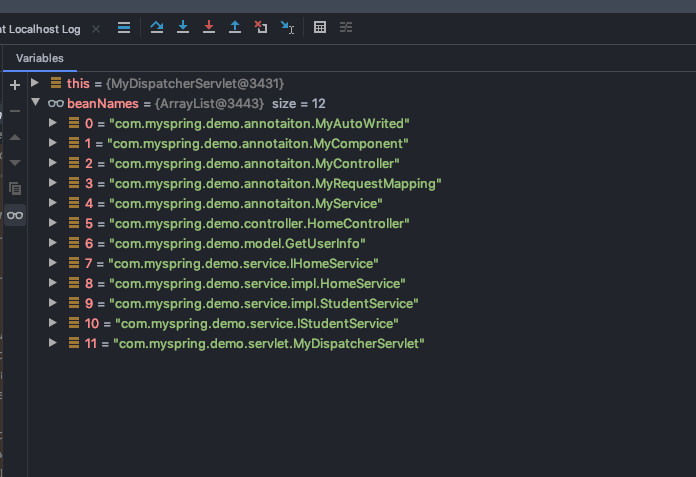Click the Duplicate Watch copy icon
696x477 pixels.
15,189
